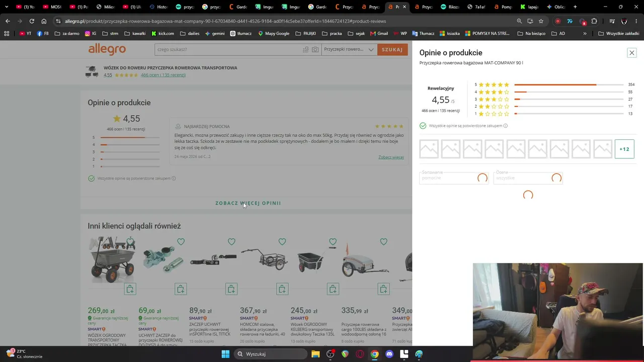Screen dimensions: 644x362
Task: Reload the page with the refresh icon
Action: click(32, 21)
